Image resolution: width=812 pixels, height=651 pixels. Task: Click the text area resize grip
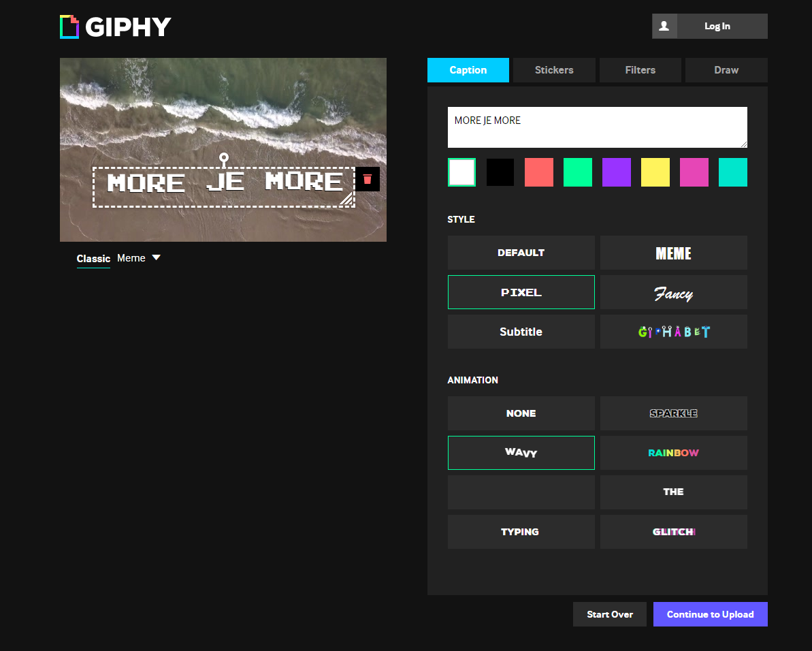tap(744, 144)
